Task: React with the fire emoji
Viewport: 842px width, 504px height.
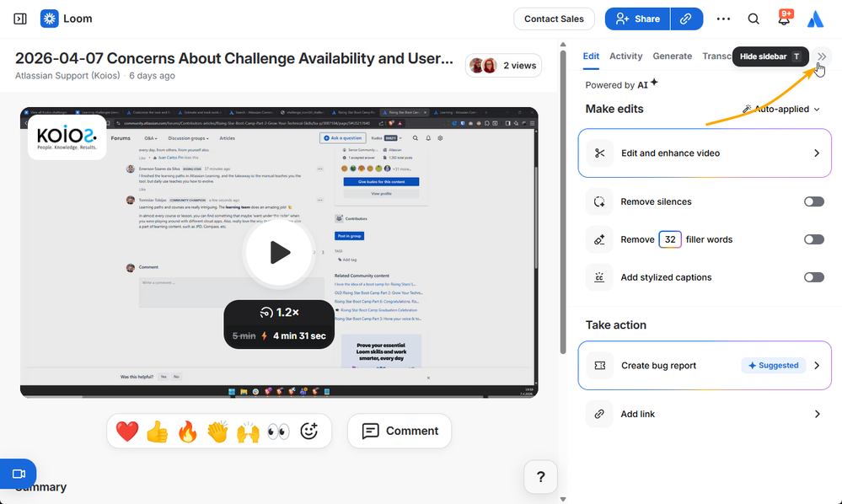Action: click(x=187, y=431)
